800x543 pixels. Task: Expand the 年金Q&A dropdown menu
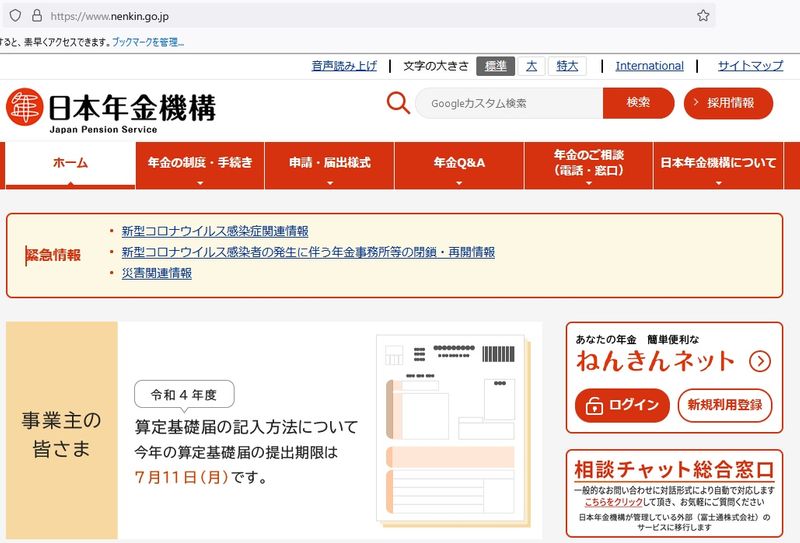click(459, 165)
